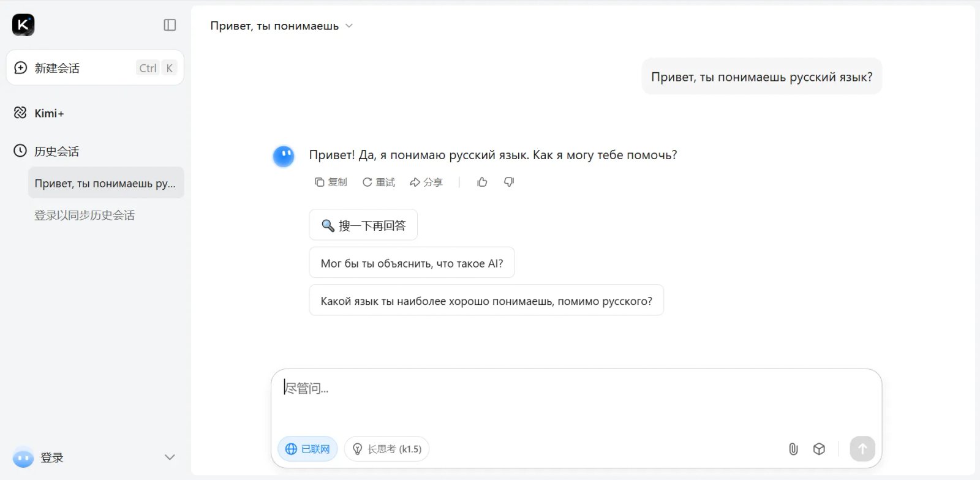Click 登录以同步历史会话 to sync history
Screen dimensions: 980x480
coord(85,215)
